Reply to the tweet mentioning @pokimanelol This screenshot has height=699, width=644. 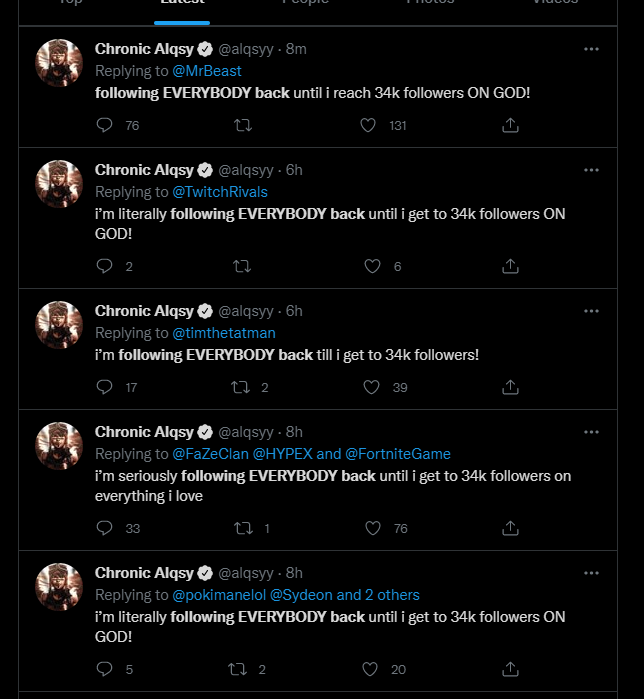105,669
